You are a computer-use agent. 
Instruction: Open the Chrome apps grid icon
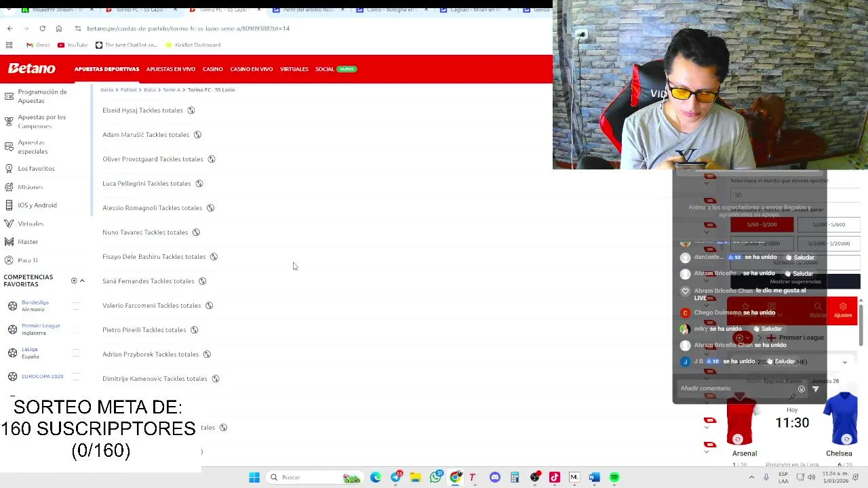(x=9, y=45)
